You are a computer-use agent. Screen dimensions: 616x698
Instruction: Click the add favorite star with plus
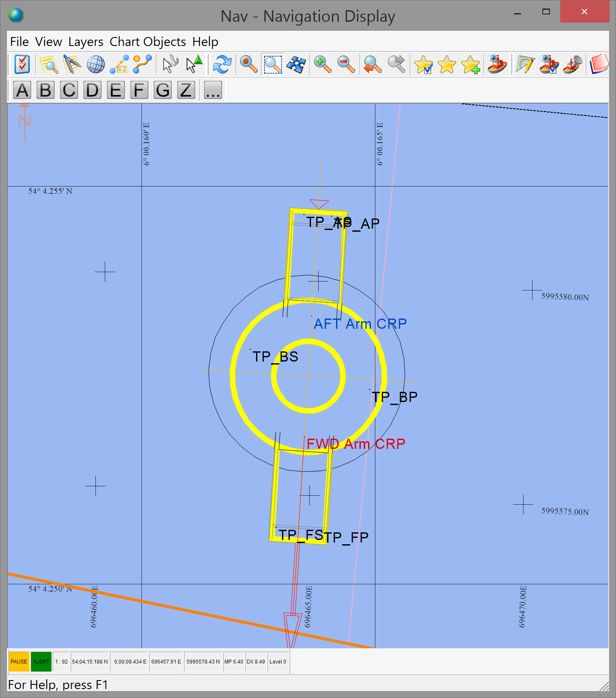click(x=470, y=64)
